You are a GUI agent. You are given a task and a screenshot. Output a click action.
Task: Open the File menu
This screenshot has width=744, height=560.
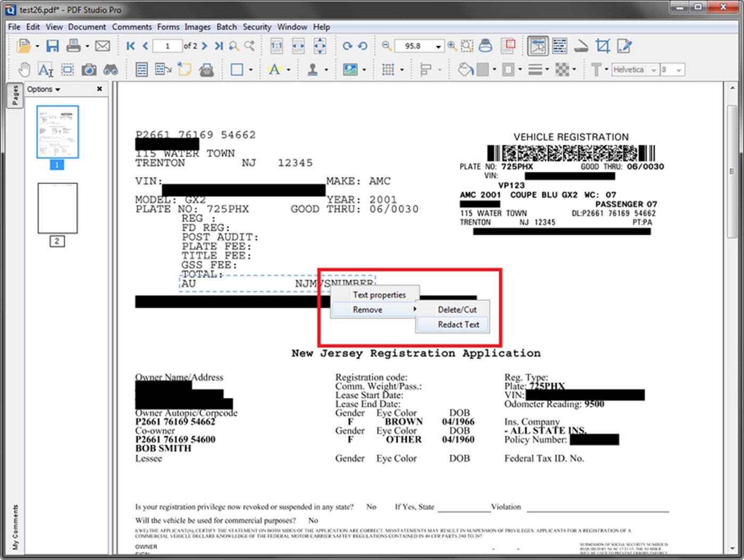click(x=14, y=27)
